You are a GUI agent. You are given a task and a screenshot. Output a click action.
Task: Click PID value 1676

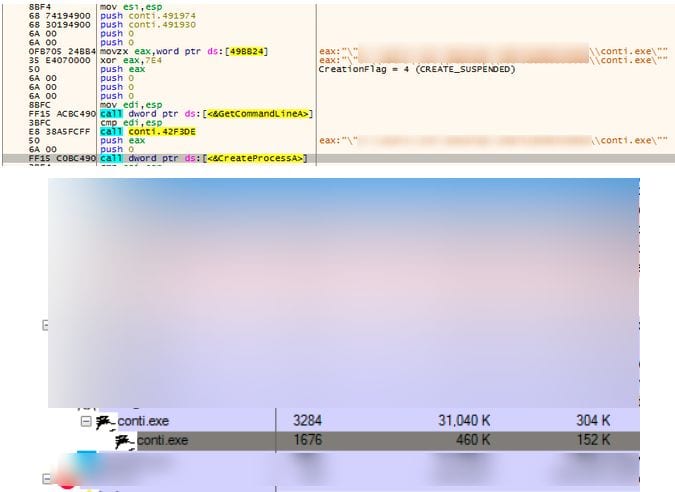tap(307, 440)
